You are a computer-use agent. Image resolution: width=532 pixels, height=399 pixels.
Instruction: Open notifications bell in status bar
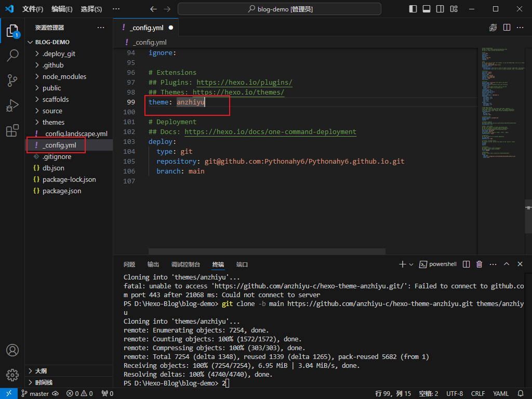[521, 394]
